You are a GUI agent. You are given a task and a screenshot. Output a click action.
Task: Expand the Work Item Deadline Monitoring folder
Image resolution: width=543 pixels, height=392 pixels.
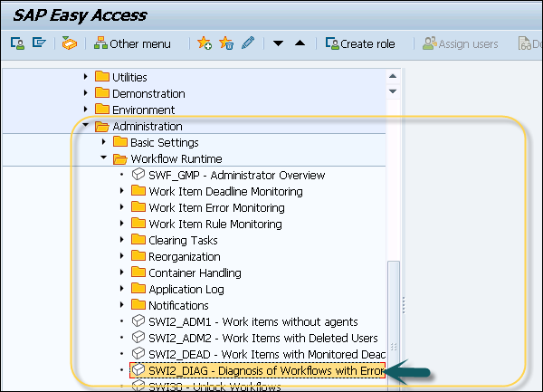[122, 191]
